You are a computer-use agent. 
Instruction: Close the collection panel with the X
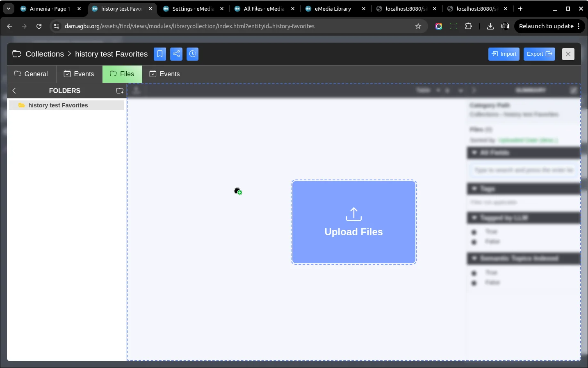(x=568, y=54)
